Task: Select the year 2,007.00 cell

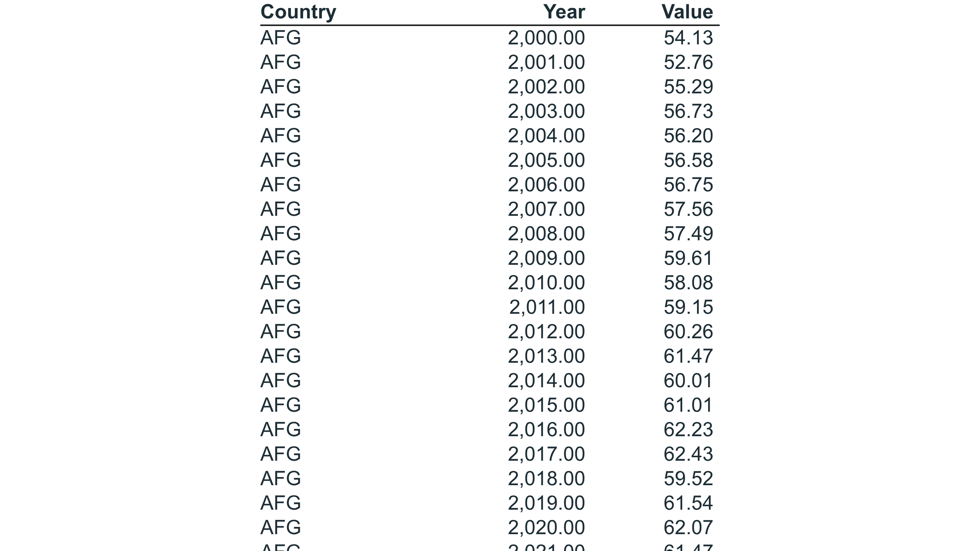Action: [546, 209]
